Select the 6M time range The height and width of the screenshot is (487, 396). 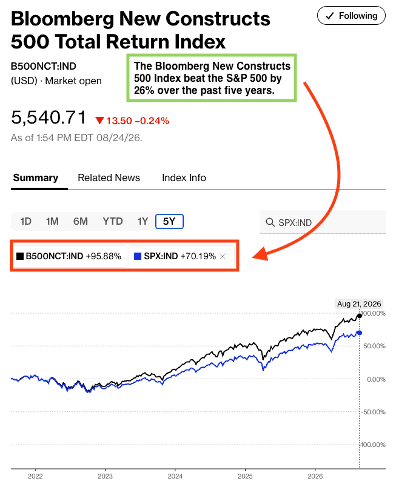coord(80,221)
